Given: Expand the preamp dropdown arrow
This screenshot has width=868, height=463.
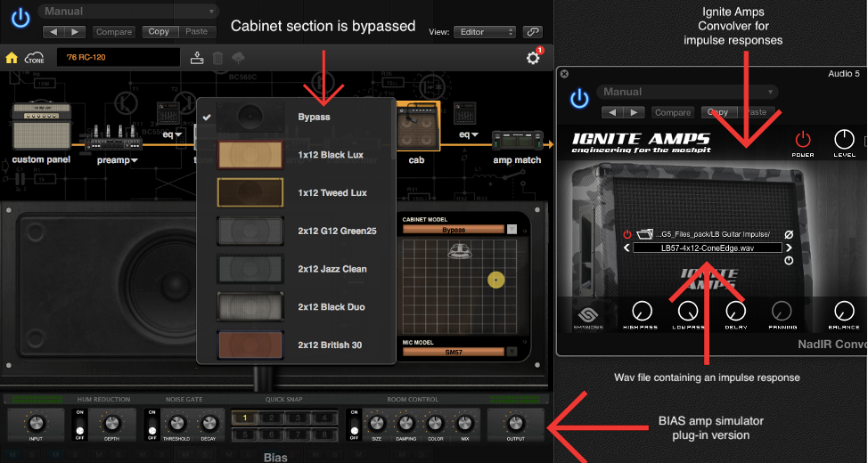Looking at the screenshot, I should (x=134, y=161).
